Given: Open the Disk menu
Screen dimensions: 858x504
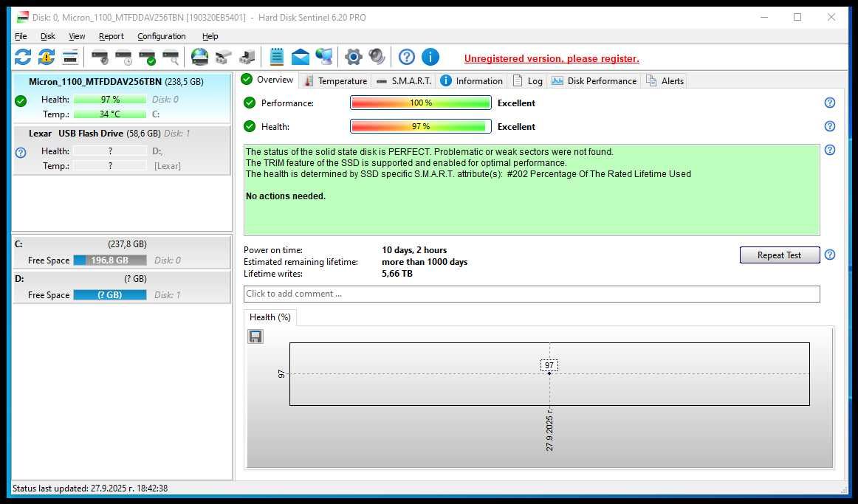Looking at the screenshot, I should [47, 36].
